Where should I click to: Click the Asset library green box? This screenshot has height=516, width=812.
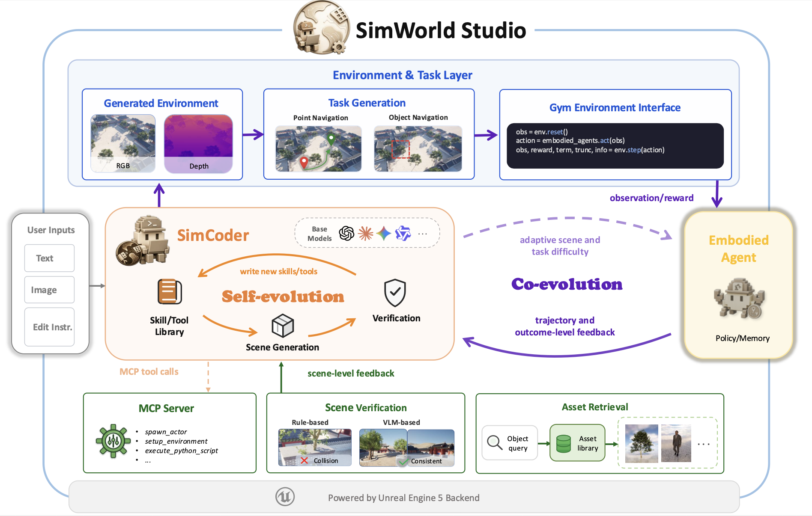(577, 443)
